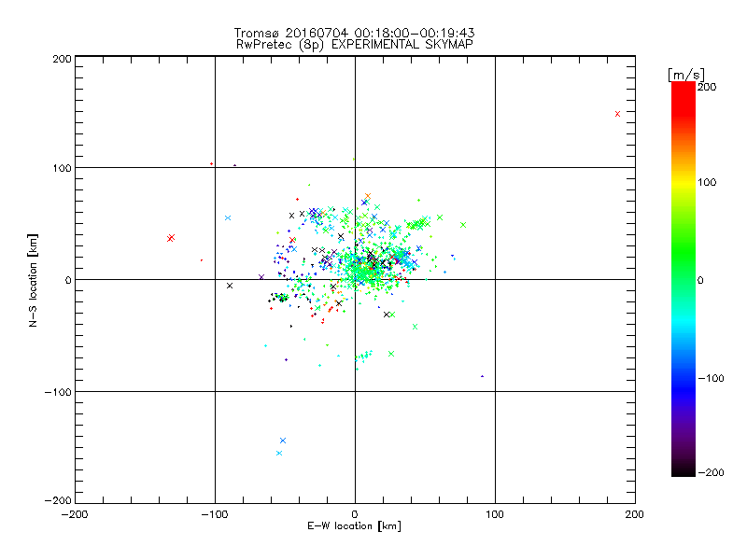
Task: Click the Tromsø date and time title
Action: (355, 33)
